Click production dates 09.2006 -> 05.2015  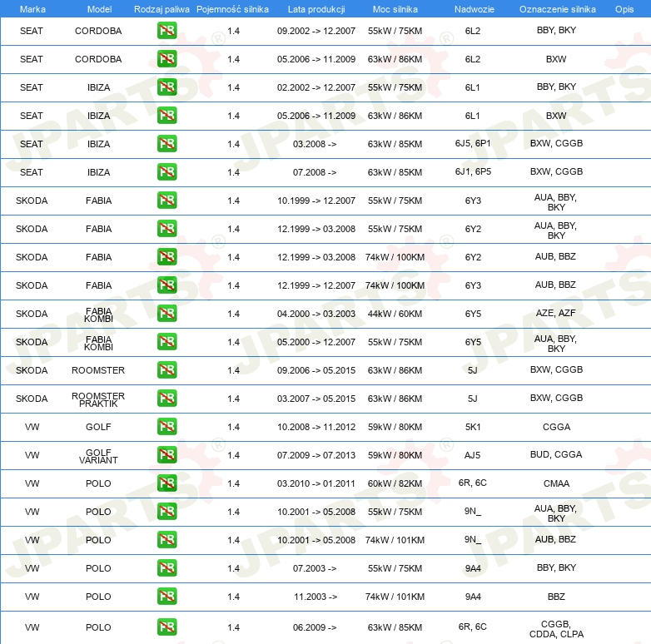(x=316, y=370)
